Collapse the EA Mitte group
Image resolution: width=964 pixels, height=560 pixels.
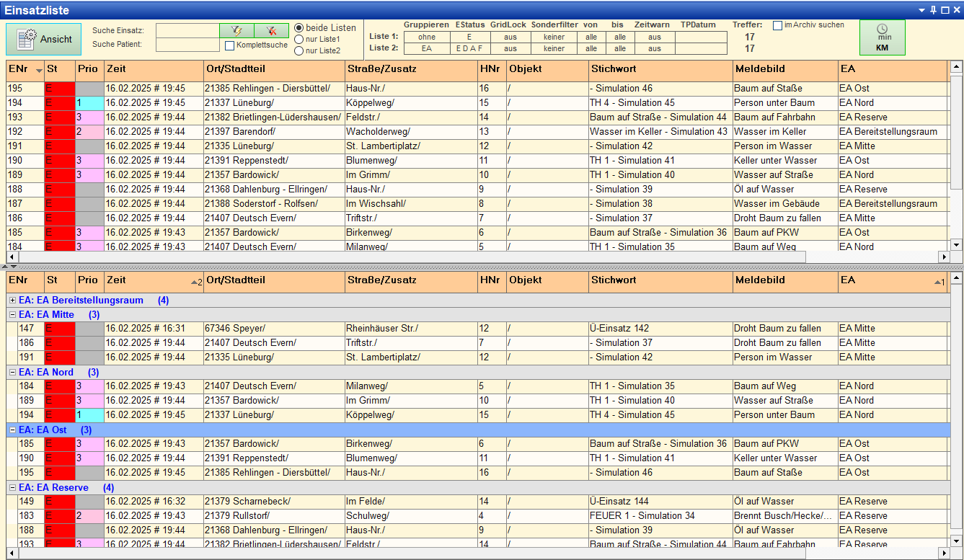pos(12,315)
